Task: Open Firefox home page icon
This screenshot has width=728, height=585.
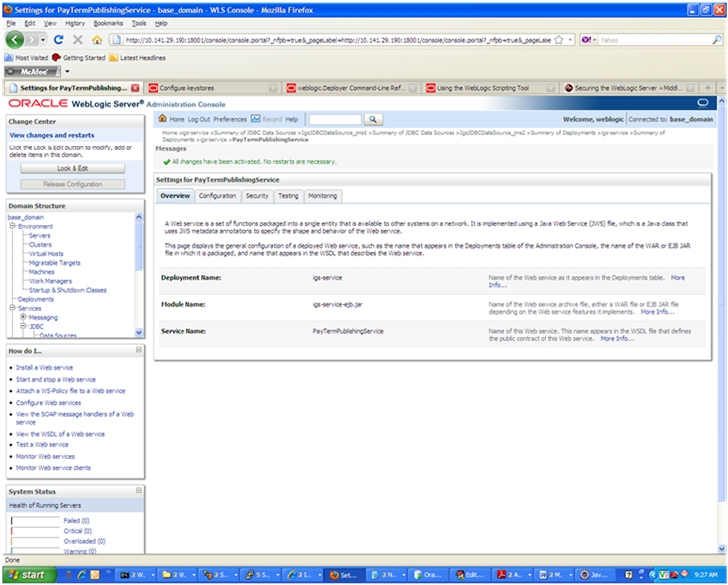Action: click(x=97, y=40)
